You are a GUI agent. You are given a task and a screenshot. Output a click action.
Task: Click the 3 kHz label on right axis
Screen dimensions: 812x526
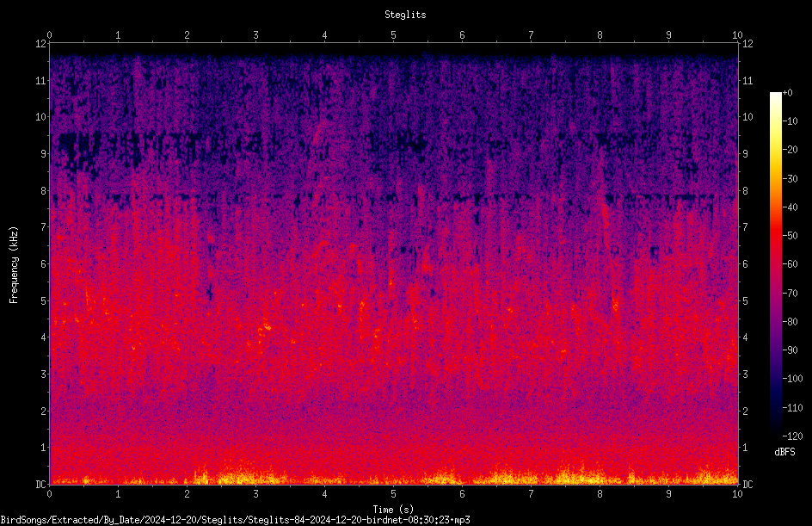pos(746,374)
